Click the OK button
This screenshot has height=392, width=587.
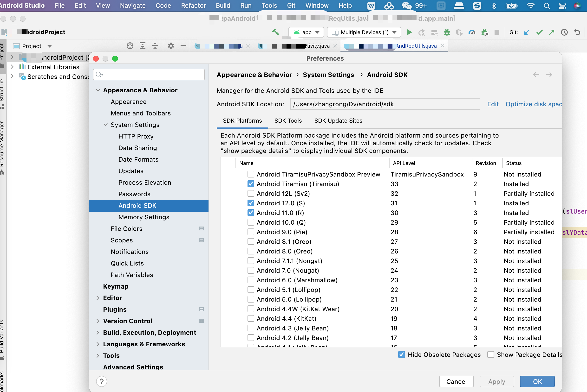[x=537, y=381]
